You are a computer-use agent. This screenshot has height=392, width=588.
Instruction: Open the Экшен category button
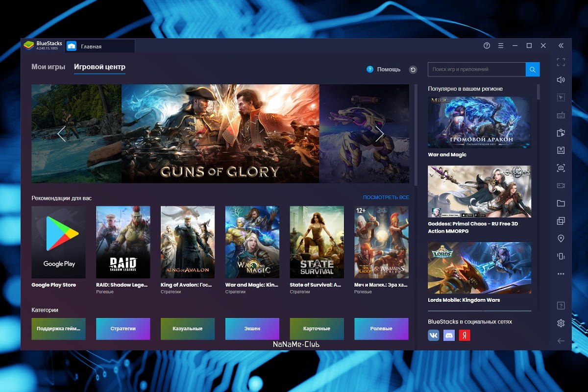point(252,329)
